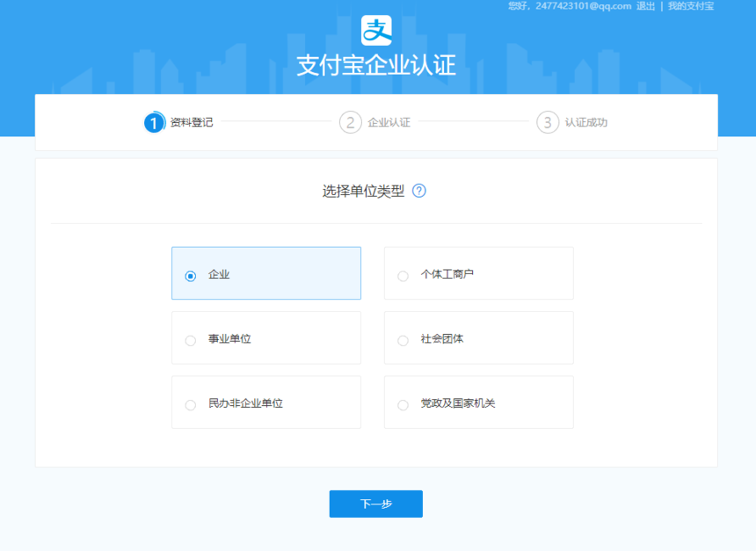The width and height of the screenshot is (756, 551).
Task: Click the account email 2477423101@qq.com
Action: (x=584, y=6)
